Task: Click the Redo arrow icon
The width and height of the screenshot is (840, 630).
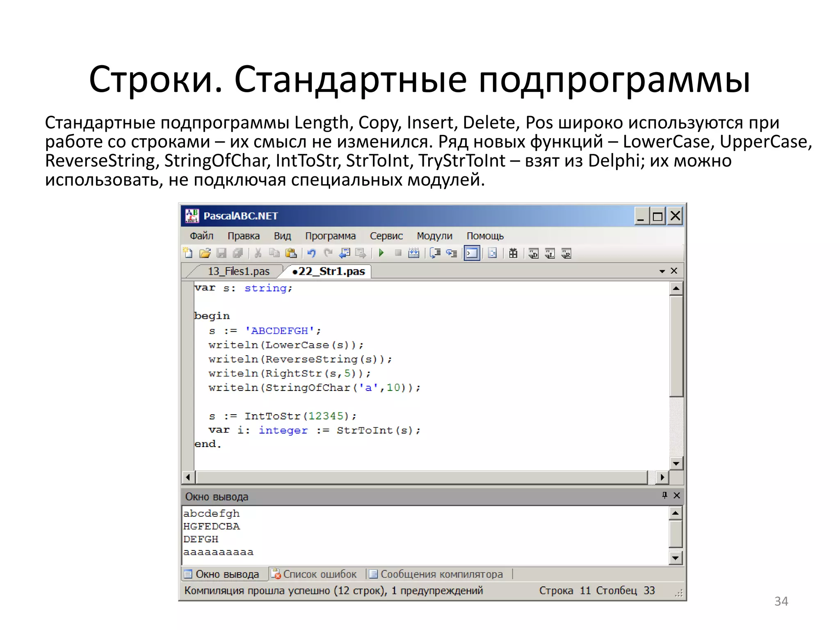Action: [x=328, y=253]
